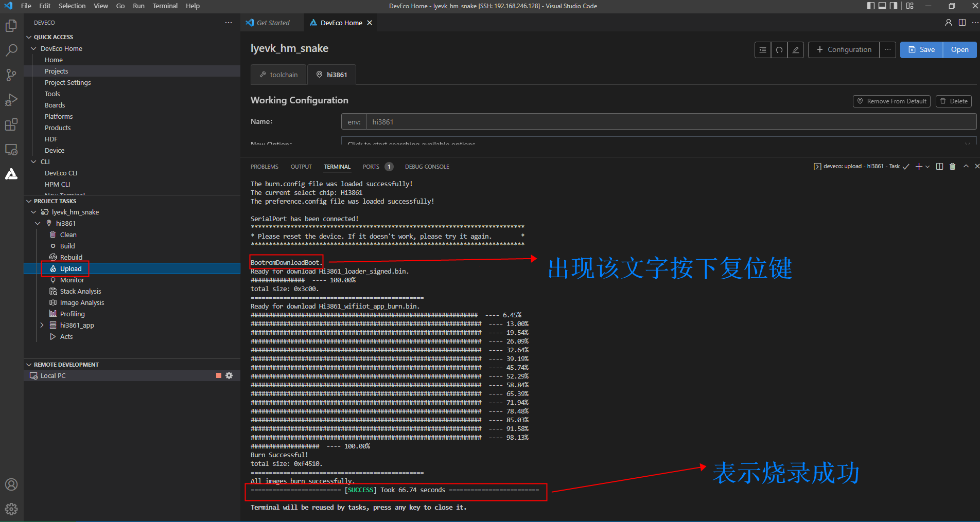Switch to the toolchain tab
The image size is (980, 522).
pyautogui.click(x=278, y=75)
